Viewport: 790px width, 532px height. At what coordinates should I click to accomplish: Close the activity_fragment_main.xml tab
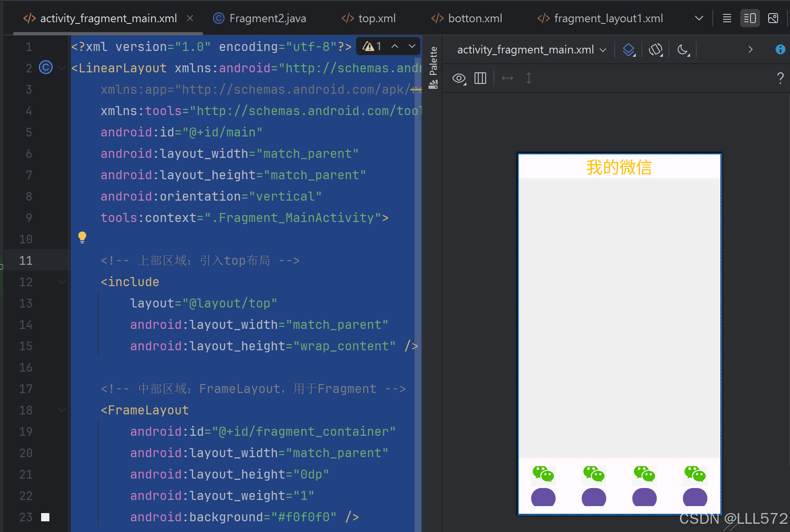[x=190, y=19]
